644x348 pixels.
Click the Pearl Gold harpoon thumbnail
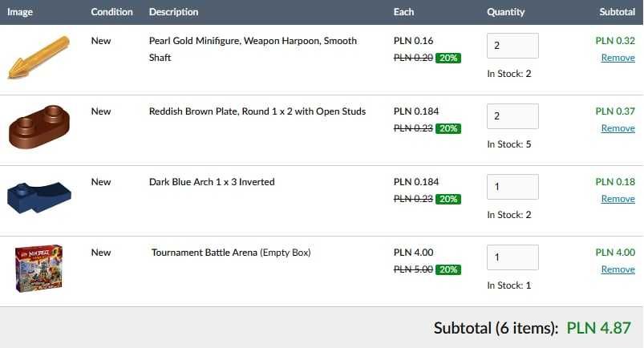point(37,57)
